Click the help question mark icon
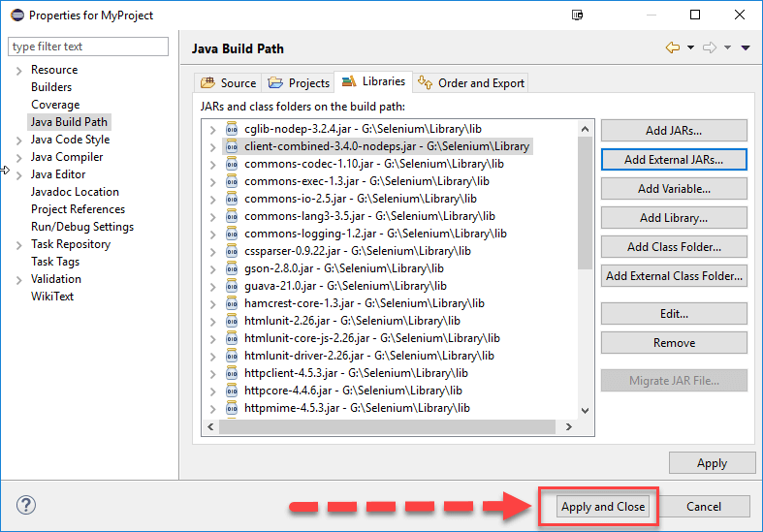Image resolution: width=763 pixels, height=532 pixels. click(x=26, y=505)
